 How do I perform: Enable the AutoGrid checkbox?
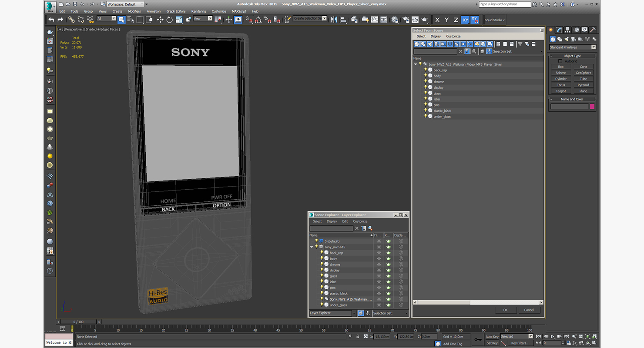(x=560, y=61)
